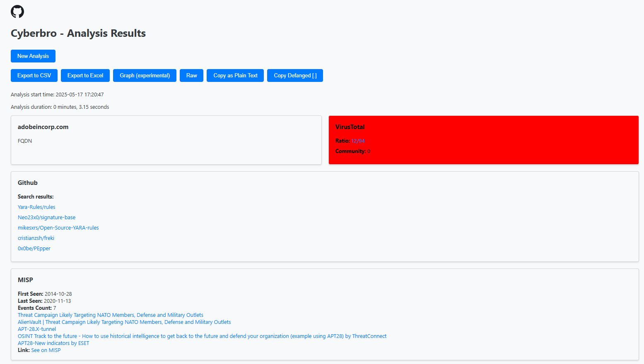Click the MISP section heading
Viewport: 644px width, 364px height.
click(25, 280)
